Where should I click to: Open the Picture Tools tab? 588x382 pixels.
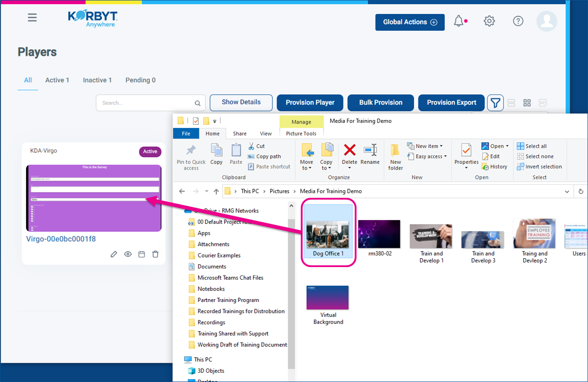point(301,134)
